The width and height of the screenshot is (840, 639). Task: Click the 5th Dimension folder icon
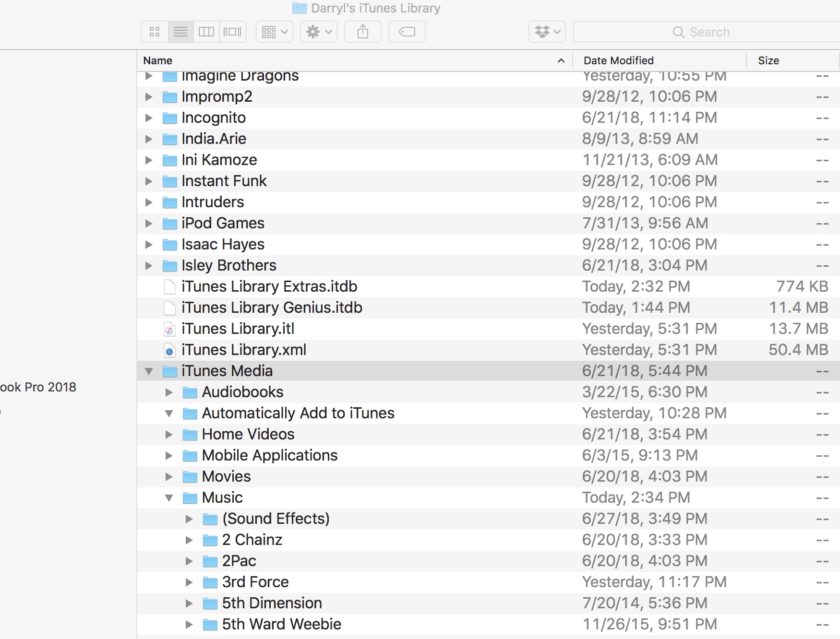point(210,603)
